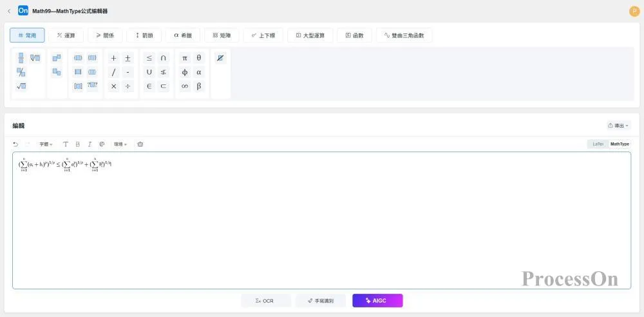Insert the pi symbol
This screenshot has width=644, height=317.
[x=185, y=58]
